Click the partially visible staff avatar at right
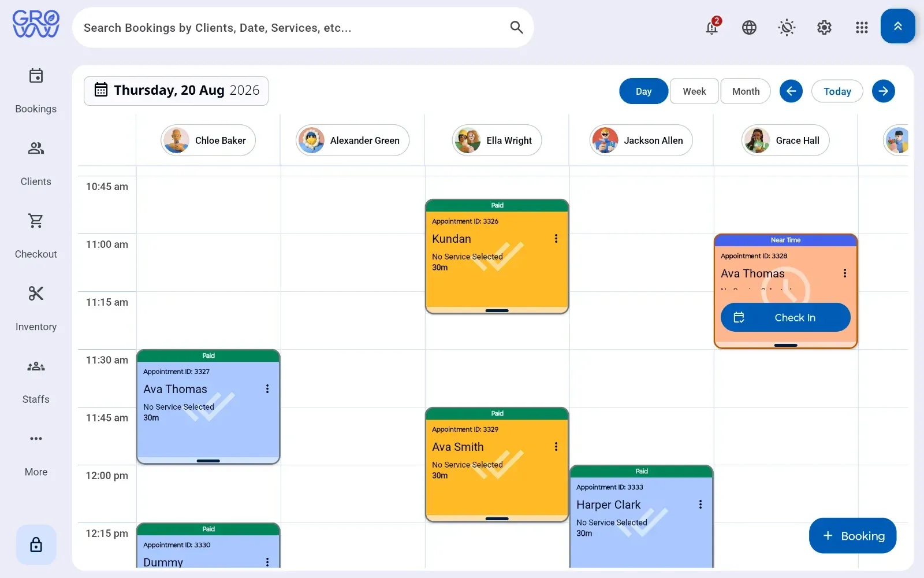Image resolution: width=924 pixels, height=578 pixels. (x=897, y=140)
